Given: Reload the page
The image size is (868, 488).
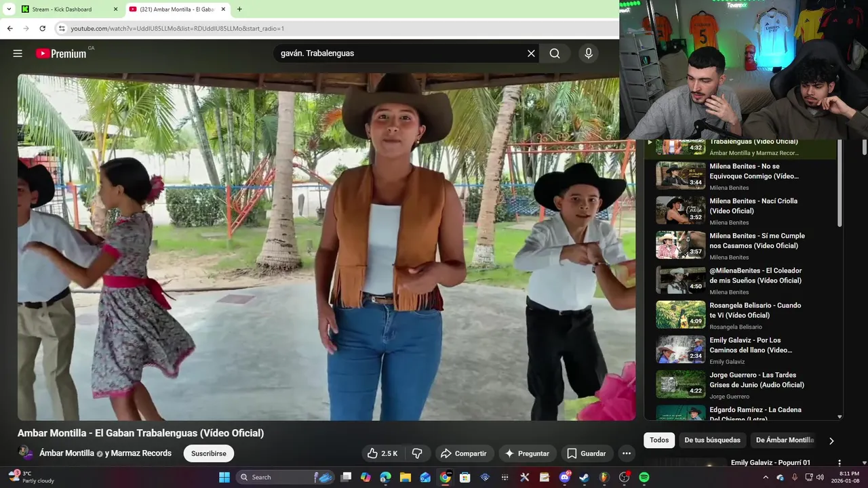Looking at the screenshot, I should pyautogui.click(x=42, y=28).
